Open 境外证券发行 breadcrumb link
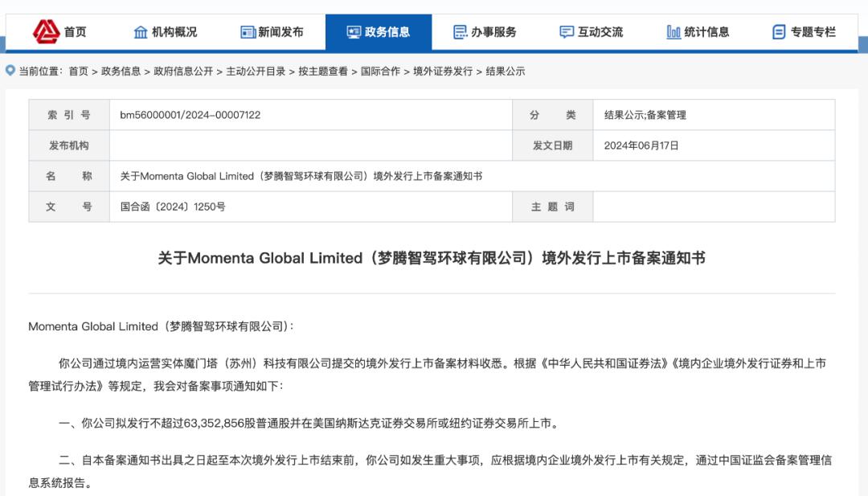The image size is (868, 496). (443, 72)
